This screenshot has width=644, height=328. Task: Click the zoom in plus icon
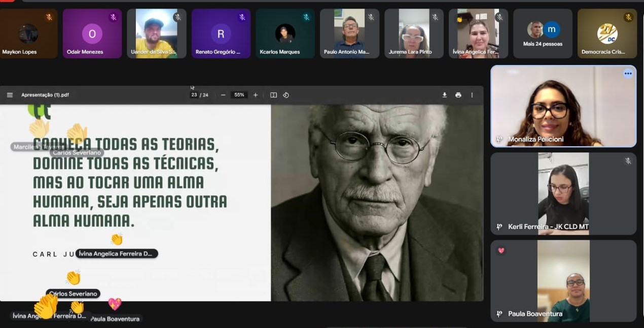click(x=256, y=95)
